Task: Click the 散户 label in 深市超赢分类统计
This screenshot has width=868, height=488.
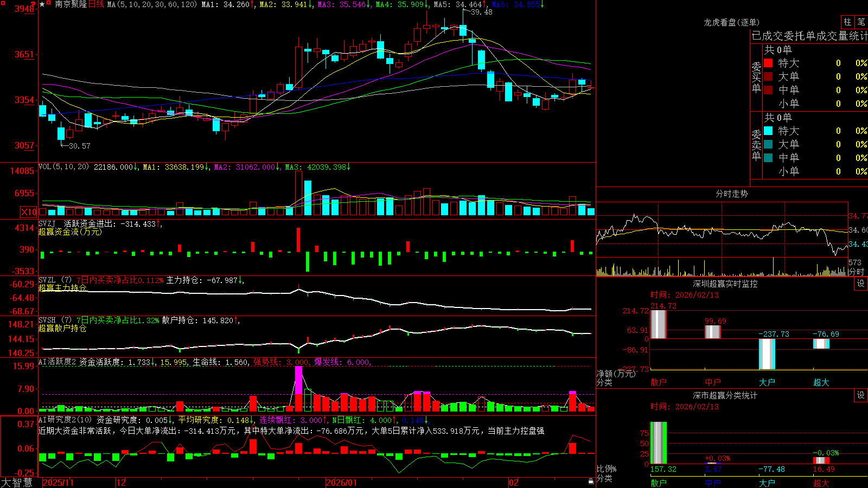Action: pos(659,483)
